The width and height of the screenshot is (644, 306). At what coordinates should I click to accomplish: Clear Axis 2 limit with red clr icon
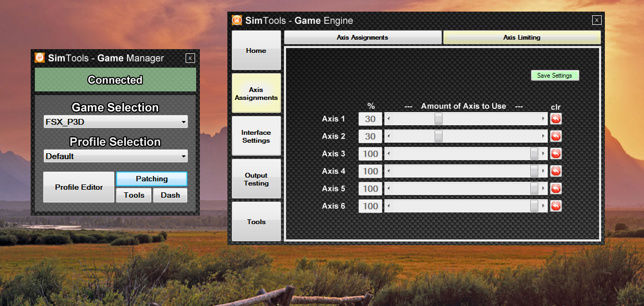pos(556,136)
